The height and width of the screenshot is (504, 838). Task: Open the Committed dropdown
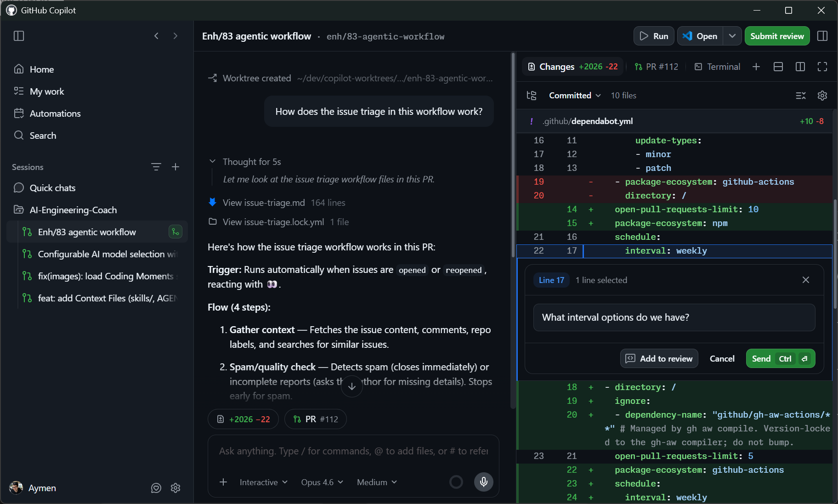tap(575, 96)
